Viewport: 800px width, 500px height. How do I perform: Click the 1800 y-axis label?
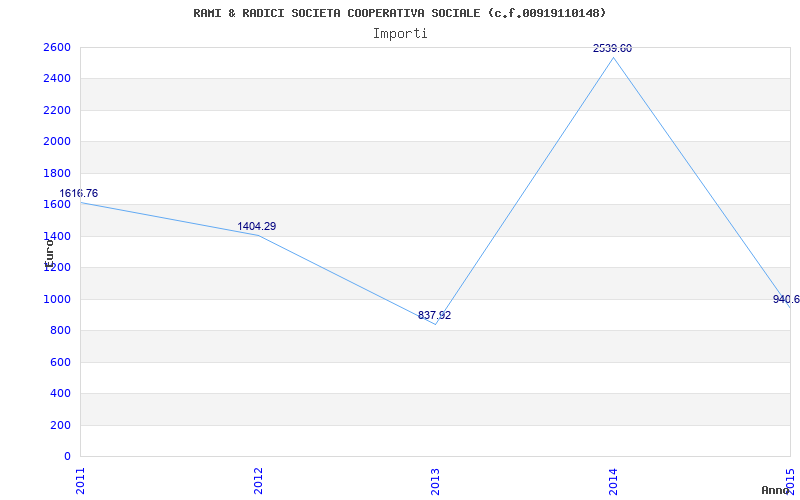tap(57, 173)
